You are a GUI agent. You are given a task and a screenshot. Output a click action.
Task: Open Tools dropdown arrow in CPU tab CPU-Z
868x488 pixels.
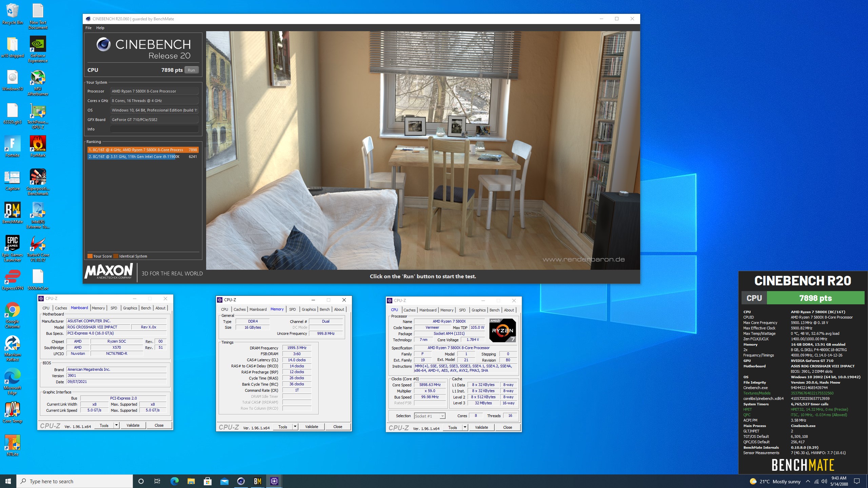[465, 427]
